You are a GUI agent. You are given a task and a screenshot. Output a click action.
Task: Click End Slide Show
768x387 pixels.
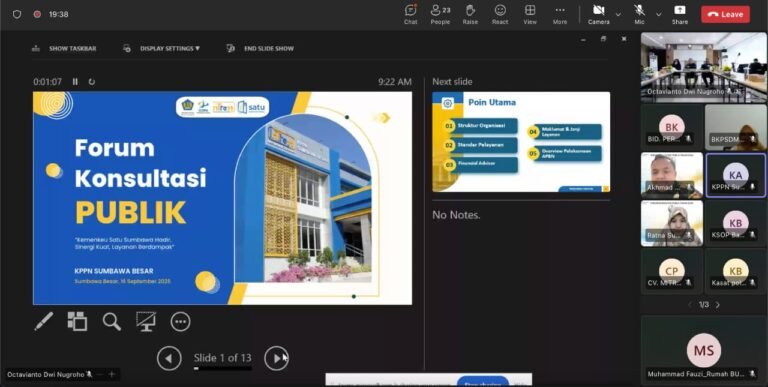point(260,48)
